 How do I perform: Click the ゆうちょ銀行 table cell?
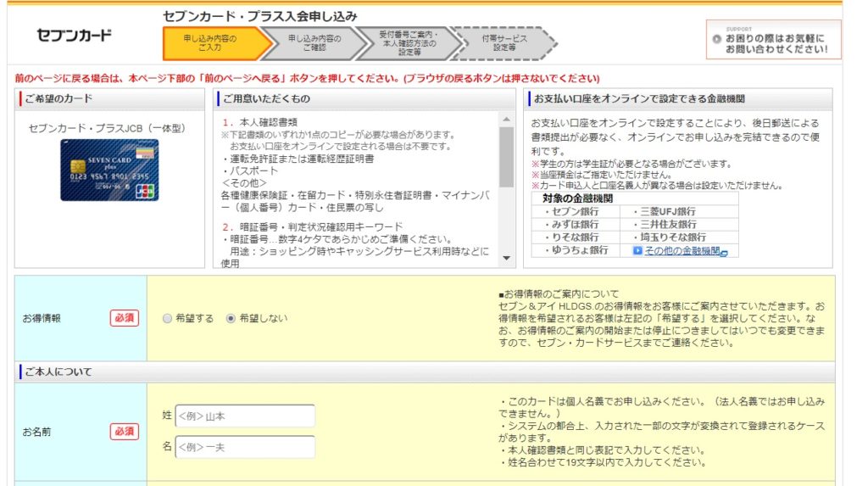tap(576, 250)
